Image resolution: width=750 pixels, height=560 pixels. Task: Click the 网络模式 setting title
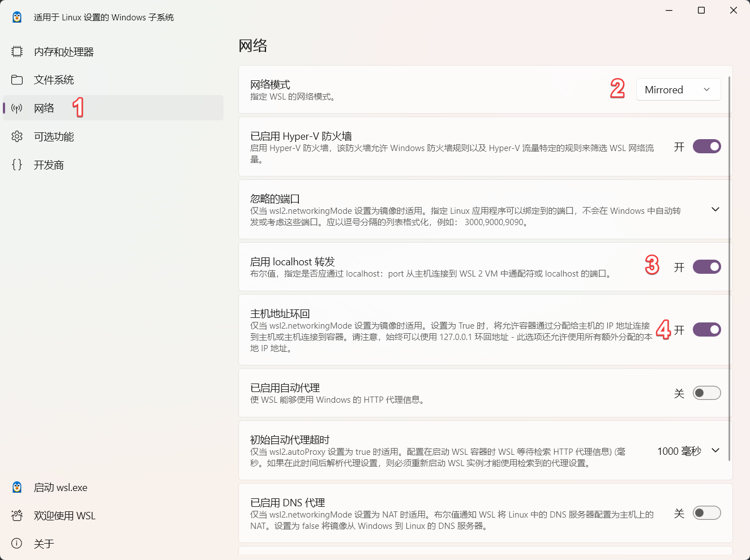(270, 84)
